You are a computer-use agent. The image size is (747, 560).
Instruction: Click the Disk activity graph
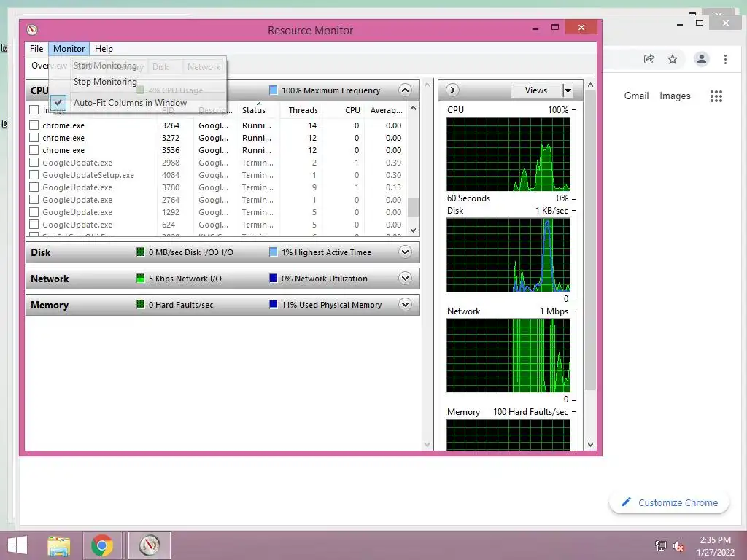[508, 254]
